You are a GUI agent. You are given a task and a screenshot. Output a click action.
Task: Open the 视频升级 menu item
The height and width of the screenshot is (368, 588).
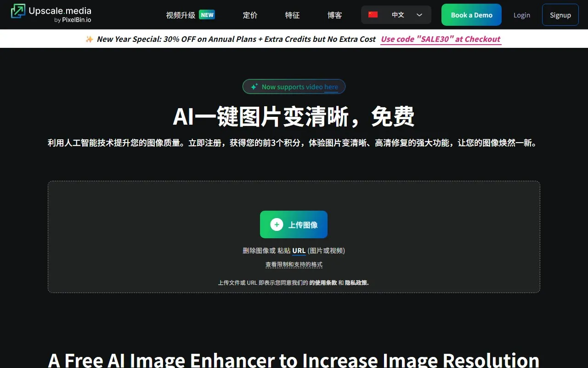tap(181, 15)
